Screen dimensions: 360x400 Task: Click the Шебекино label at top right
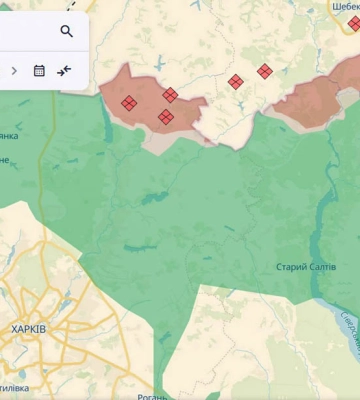point(346,6)
